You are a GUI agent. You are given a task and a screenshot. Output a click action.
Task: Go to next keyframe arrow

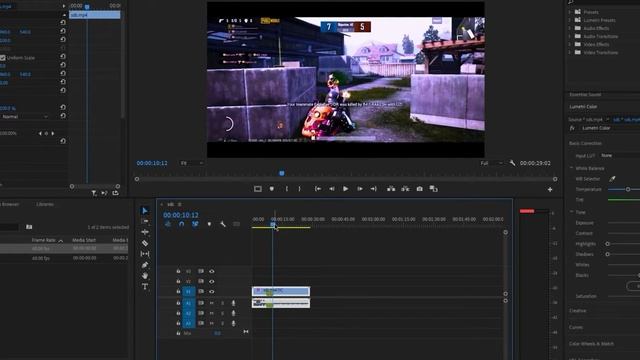pos(53,133)
